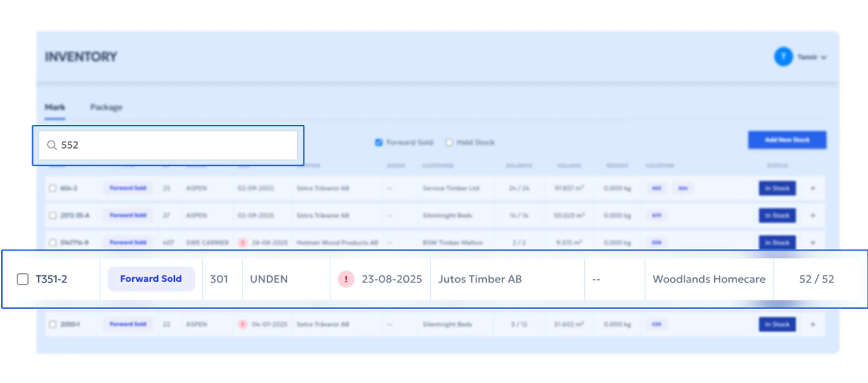The width and height of the screenshot is (868, 383).
Task: Select the Mark tab
Action: (54, 107)
